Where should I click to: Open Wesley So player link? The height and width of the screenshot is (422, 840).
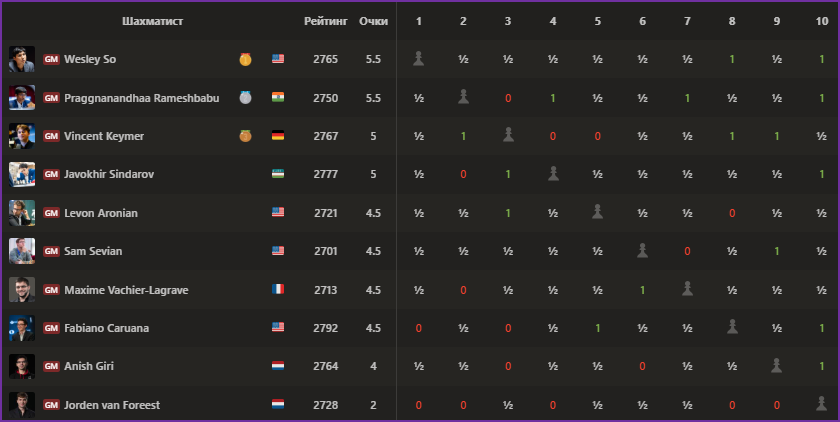(90, 59)
